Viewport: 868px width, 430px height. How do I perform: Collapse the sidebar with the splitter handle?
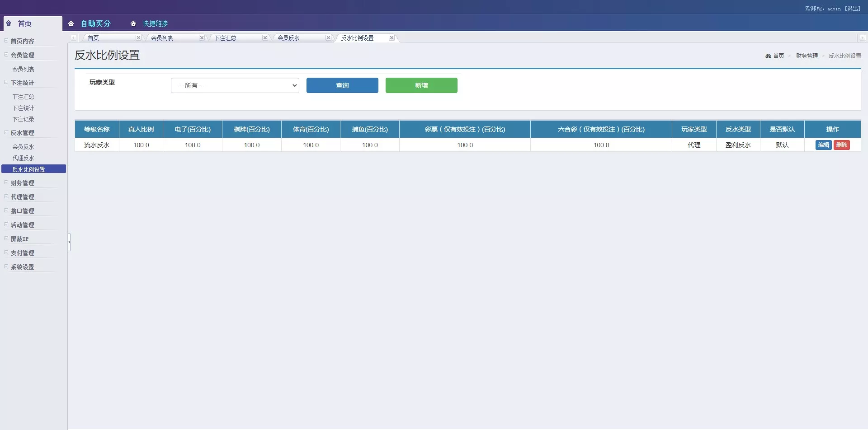(x=69, y=242)
